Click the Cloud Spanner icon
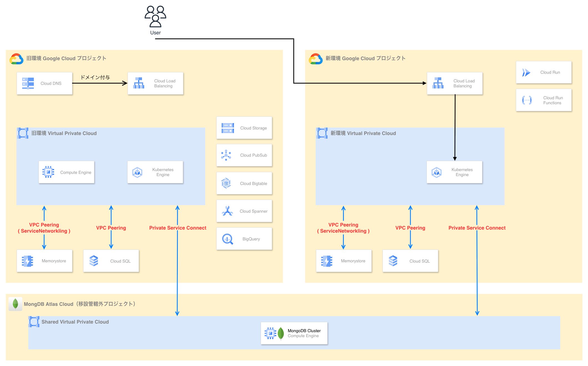Screen dimensions: 588x366 click(227, 211)
